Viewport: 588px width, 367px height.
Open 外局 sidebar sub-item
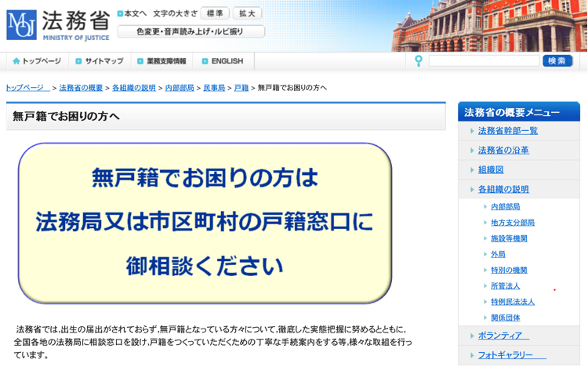pyautogui.click(x=499, y=254)
